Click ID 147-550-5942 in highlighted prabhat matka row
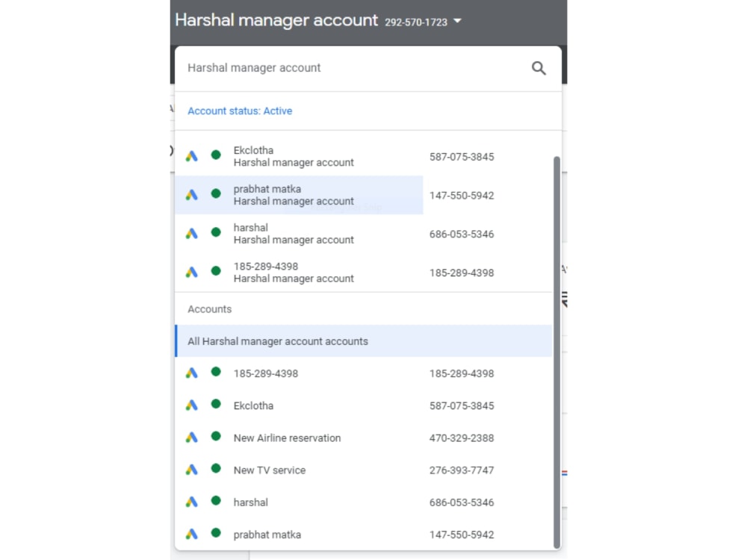 (462, 196)
